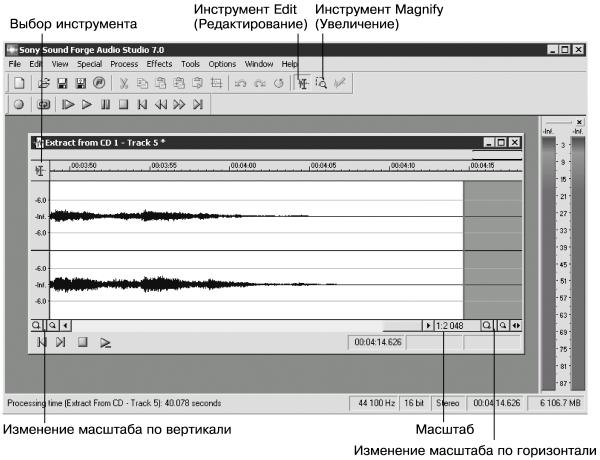Click the Trim/Crop toolbar icon

click(217, 83)
